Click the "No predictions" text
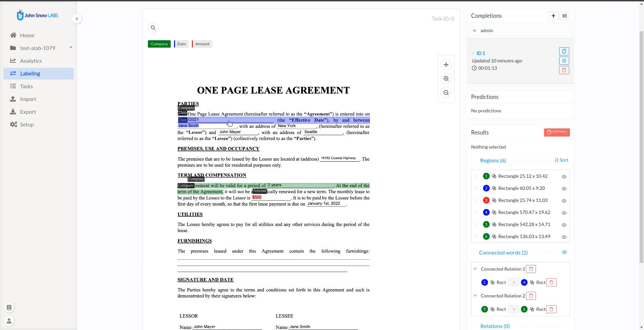644x330 pixels. pyautogui.click(x=486, y=111)
